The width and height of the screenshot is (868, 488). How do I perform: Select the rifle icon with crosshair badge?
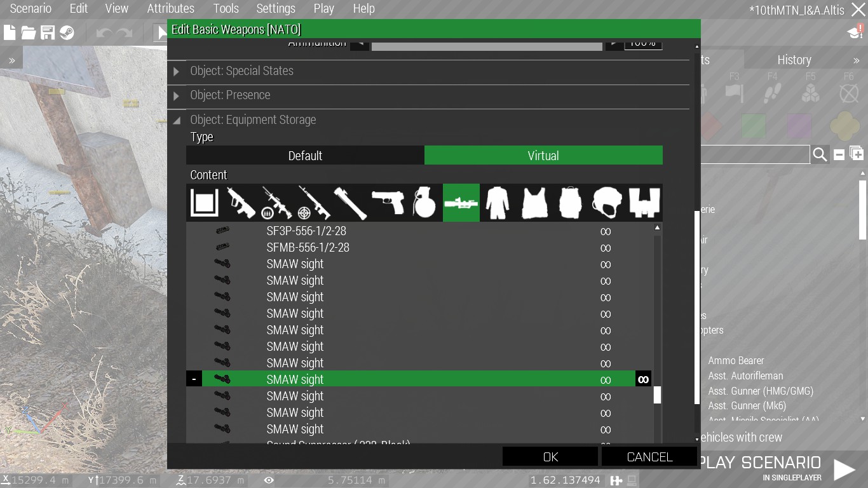coord(314,203)
